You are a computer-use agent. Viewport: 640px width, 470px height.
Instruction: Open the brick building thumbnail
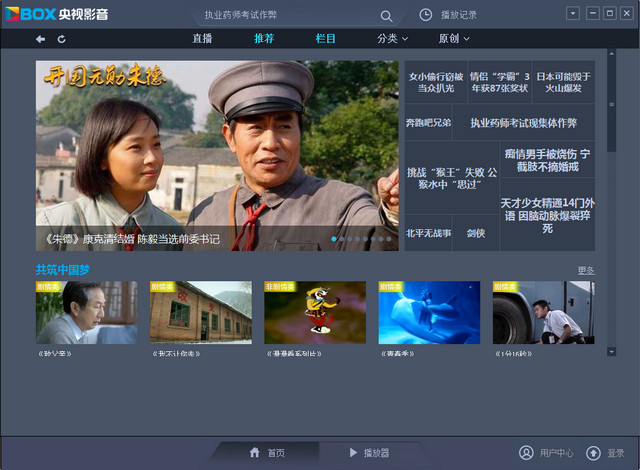click(x=201, y=313)
